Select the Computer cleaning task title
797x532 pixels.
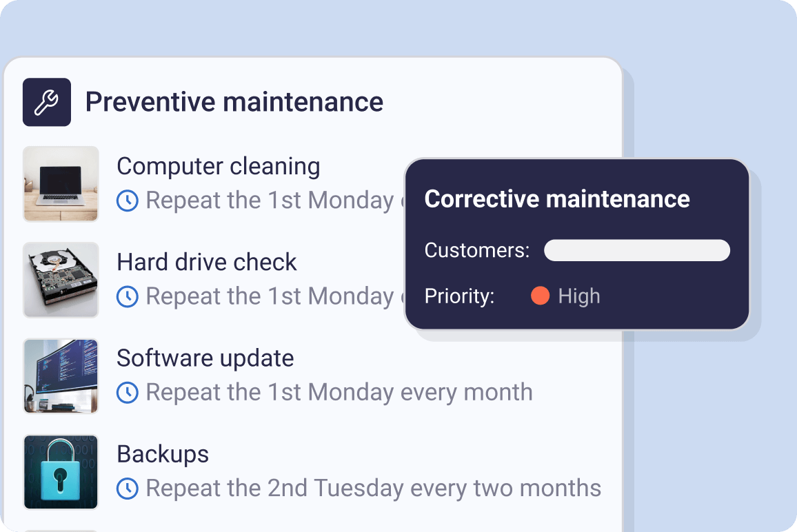[218, 166]
